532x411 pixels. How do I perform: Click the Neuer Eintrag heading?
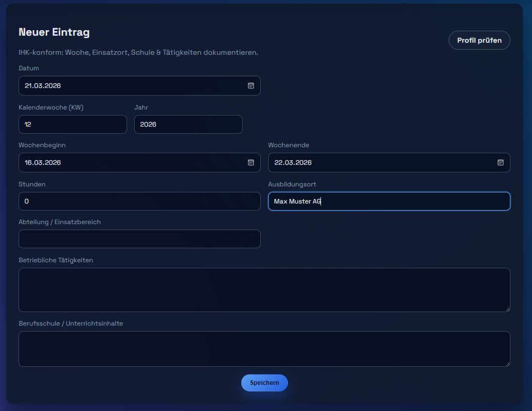pyautogui.click(x=54, y=32)
